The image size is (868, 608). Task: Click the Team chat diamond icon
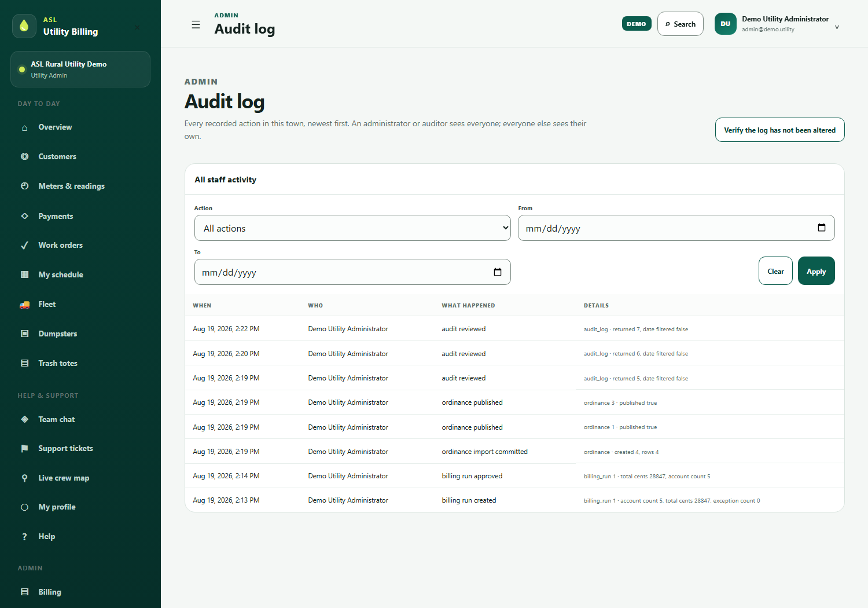pos(24,419)
